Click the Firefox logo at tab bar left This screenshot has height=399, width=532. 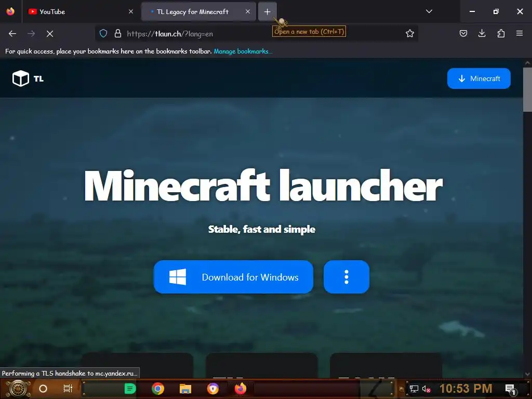[x=10, y=11]
